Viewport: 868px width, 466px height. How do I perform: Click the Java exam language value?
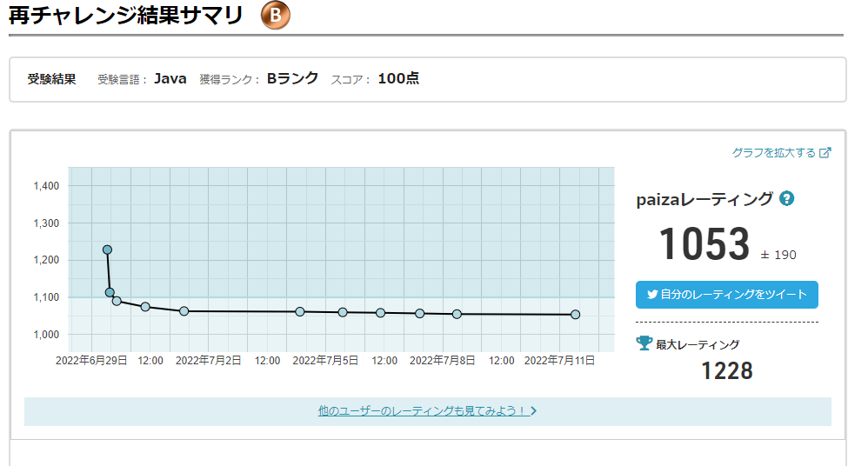pos(170,78)
